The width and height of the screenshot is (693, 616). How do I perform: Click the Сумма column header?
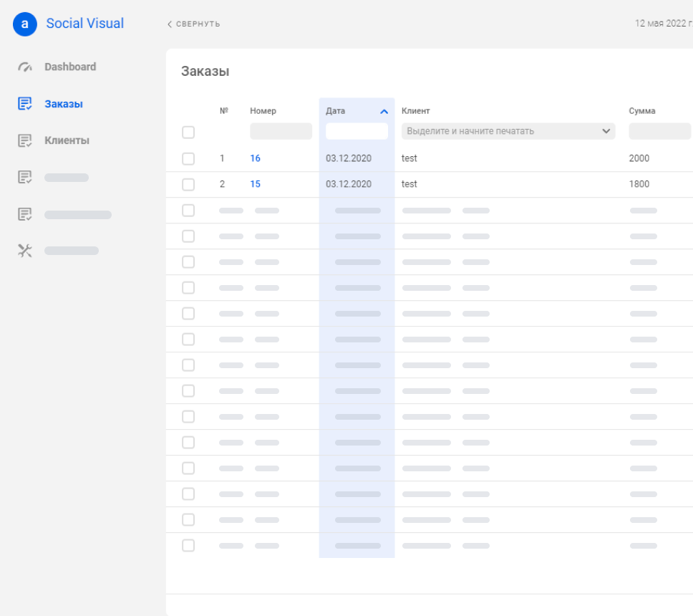641,111
